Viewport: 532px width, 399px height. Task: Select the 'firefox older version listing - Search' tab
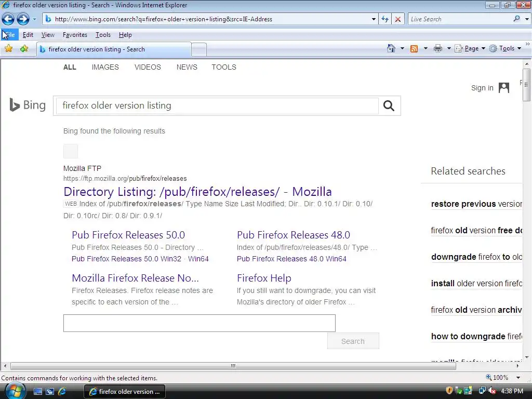tap(114, 49)
